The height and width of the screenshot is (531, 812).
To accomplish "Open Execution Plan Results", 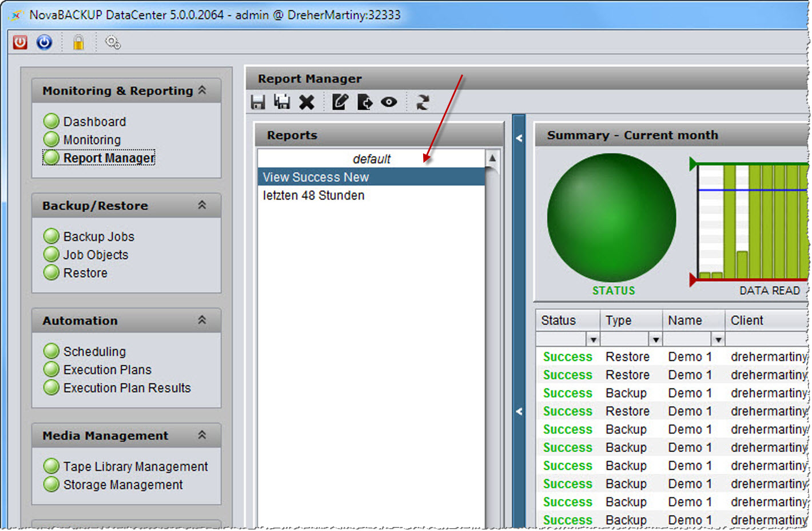I will pyautogui.click(x=127, y=388).
